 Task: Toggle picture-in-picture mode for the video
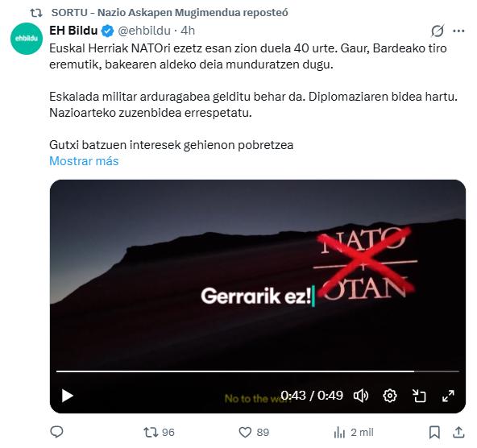[x=419, y=396]
